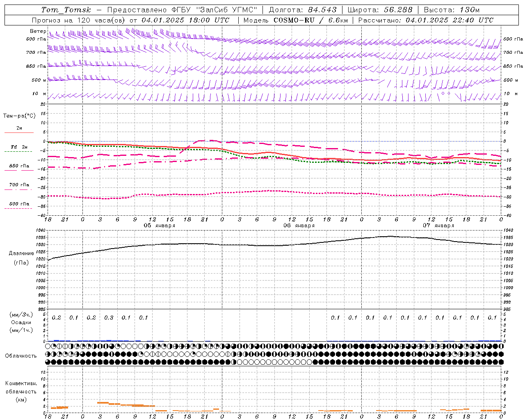Screen dimensions: 525x420
Task: Click the Ветер panel label
Action: coord(38,31)
